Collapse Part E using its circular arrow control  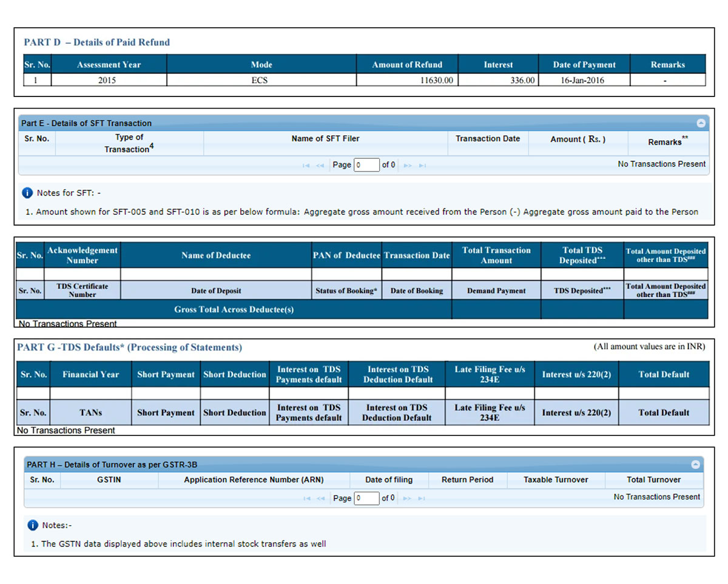701,123
